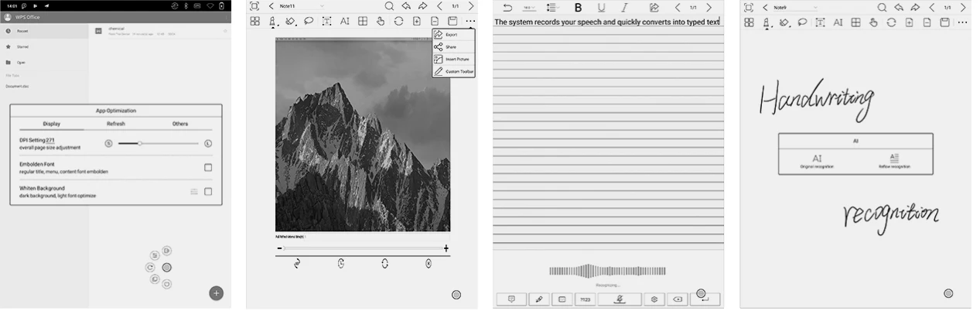Open Starred in WPS Office sidebar
Viewport: 980px width, 311px height.
[44, 46]
